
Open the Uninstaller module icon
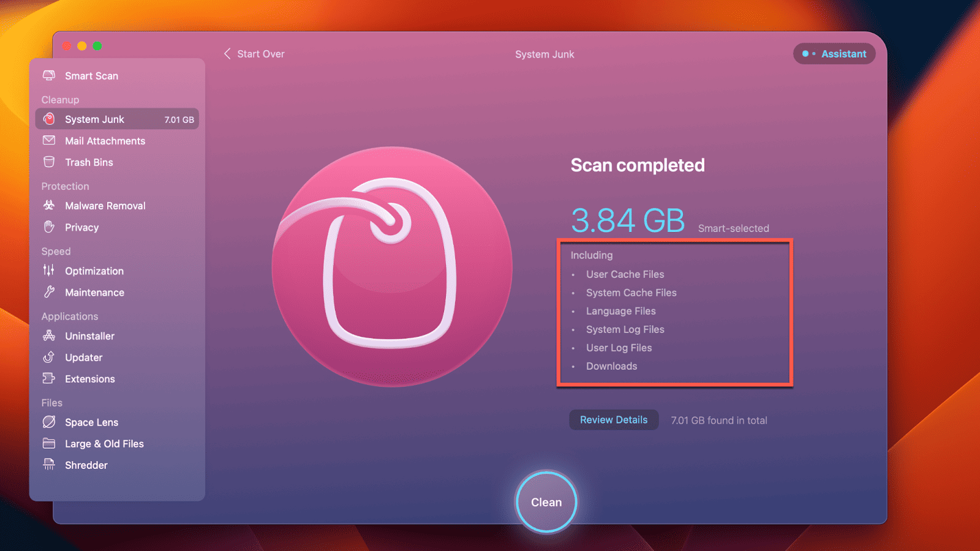click(49, 335)
